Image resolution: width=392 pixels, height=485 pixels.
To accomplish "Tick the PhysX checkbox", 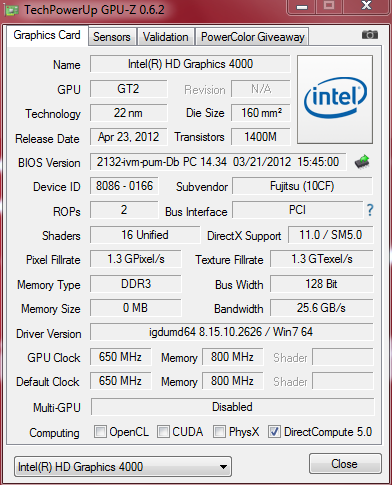I will (219, 432).
